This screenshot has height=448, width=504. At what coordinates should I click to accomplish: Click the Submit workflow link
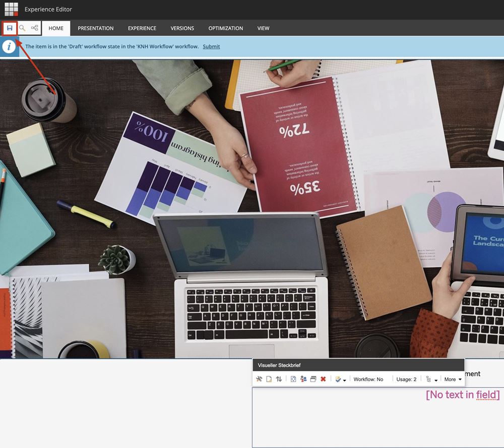[x=211, y=46]
